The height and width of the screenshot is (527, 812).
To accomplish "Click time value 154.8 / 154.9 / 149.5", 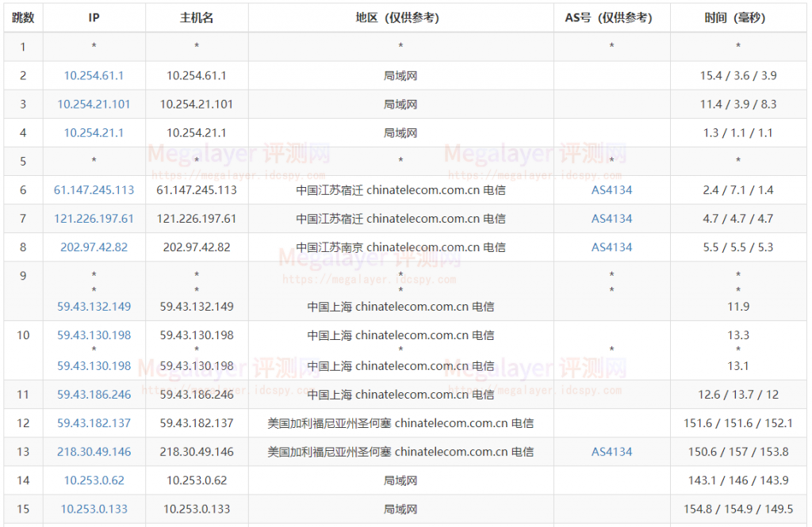I will pyautogui.click(x=738, y=509).
